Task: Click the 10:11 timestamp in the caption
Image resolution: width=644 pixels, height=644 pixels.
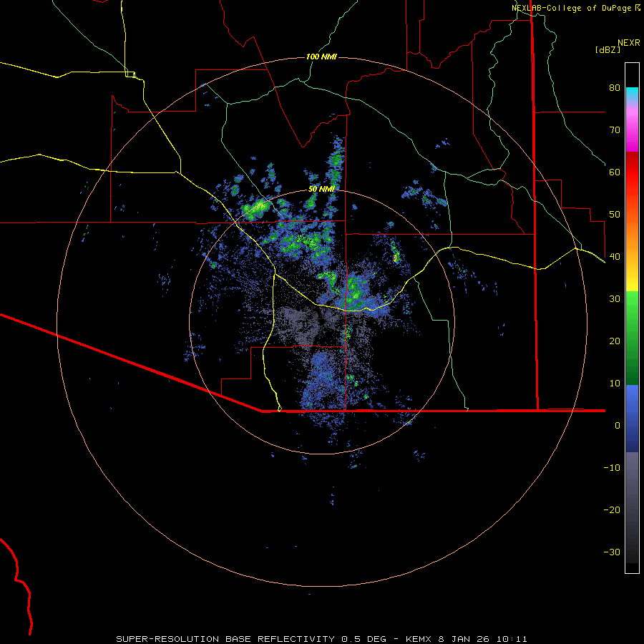Action: (512, 639)
